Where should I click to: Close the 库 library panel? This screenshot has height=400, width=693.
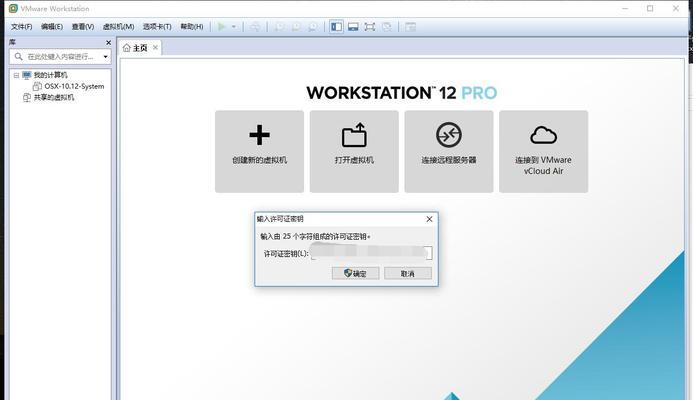(x=108, y=42)
